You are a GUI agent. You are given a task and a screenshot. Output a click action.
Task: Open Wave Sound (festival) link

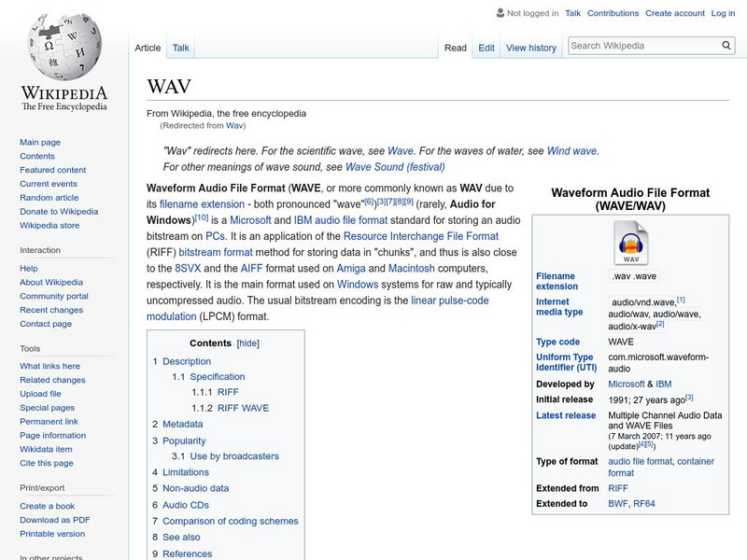pyautogui.click(x=395, y=167)
